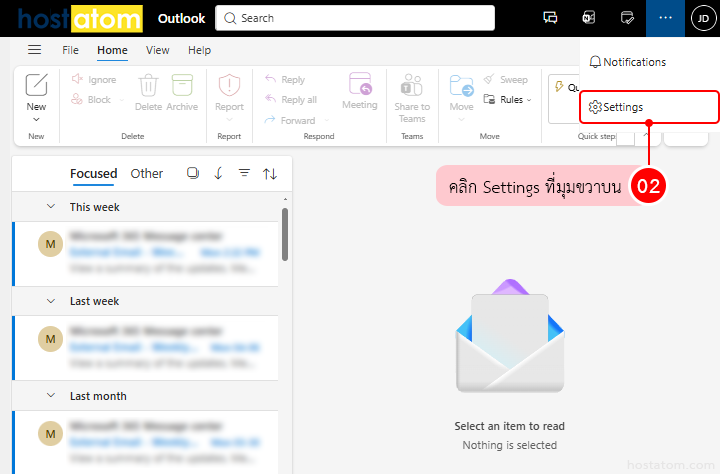Open the email under Last month
Screen dimensions: 720x474
(146, 442)
